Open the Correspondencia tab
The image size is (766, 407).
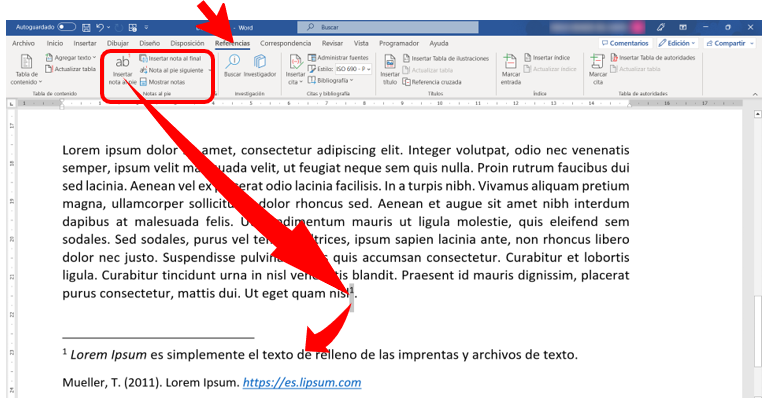(x=285, y=43)
